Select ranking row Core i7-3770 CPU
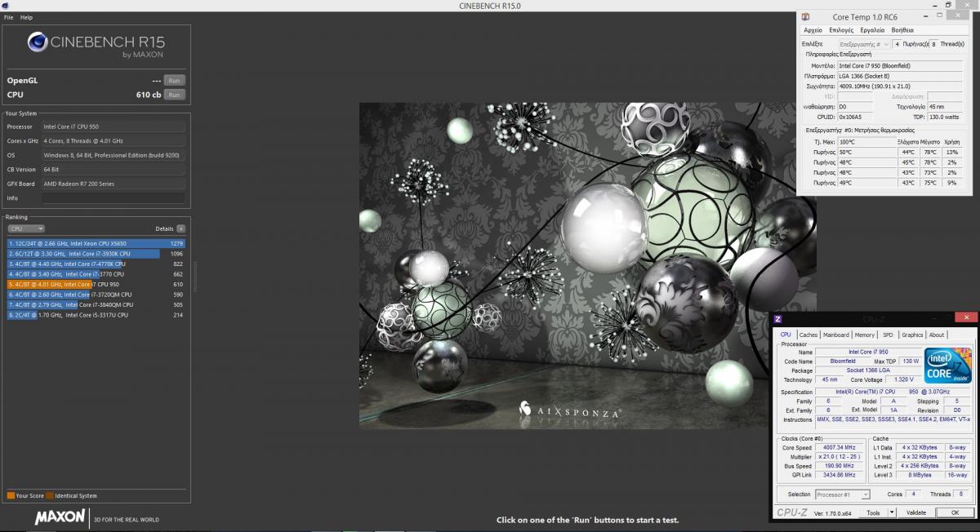The height and width of the screenshot is (532, 980). click(96, 274)
